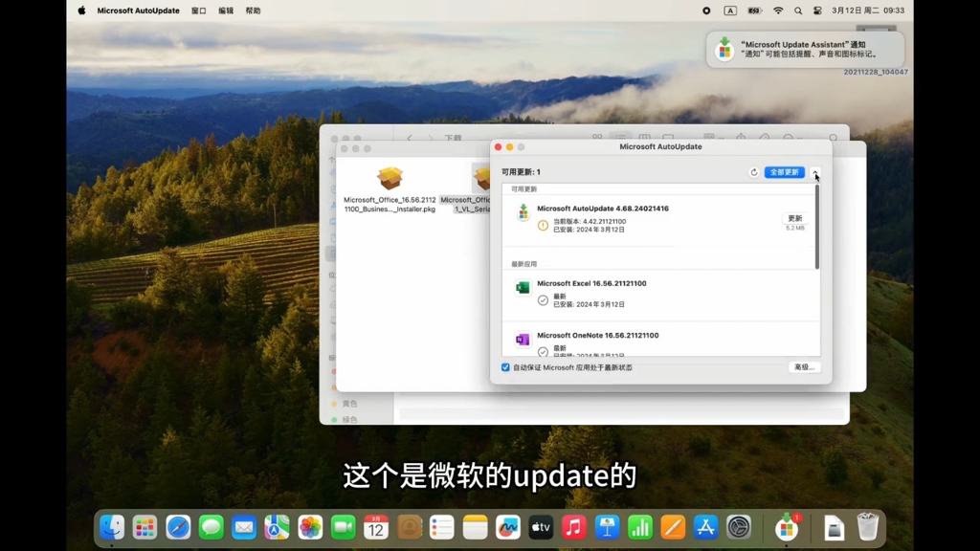This screenshot has height=551, width=980.
Task: Click the refresh icon in the AutoUpdate window
Action: point(753,173)
